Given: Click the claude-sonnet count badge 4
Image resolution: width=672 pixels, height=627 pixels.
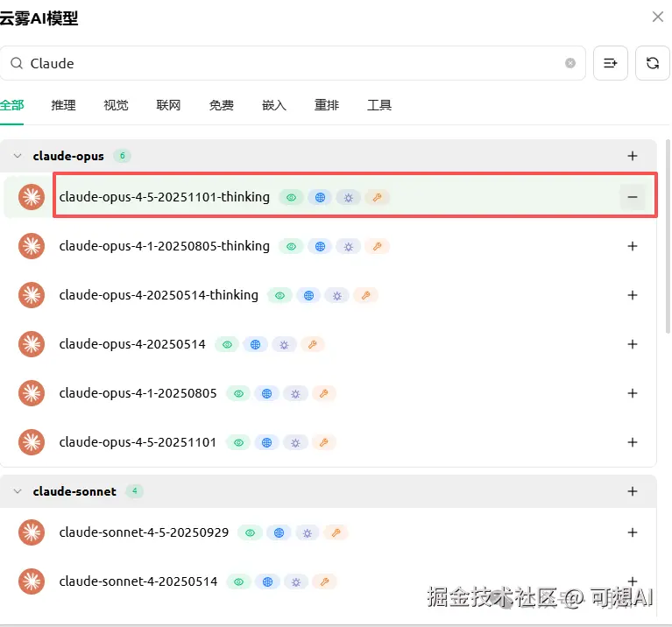Looking at the screenshot, I should pos(135,491).
